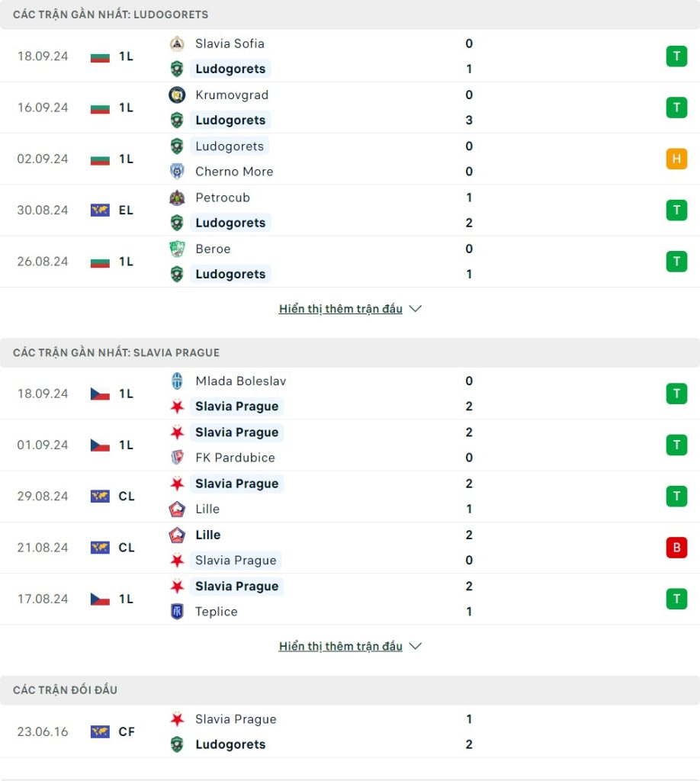This screenshot has width=700, height=781.
Task: Click the Krumovgrad team logo
Action: click(x=177, y=95)
